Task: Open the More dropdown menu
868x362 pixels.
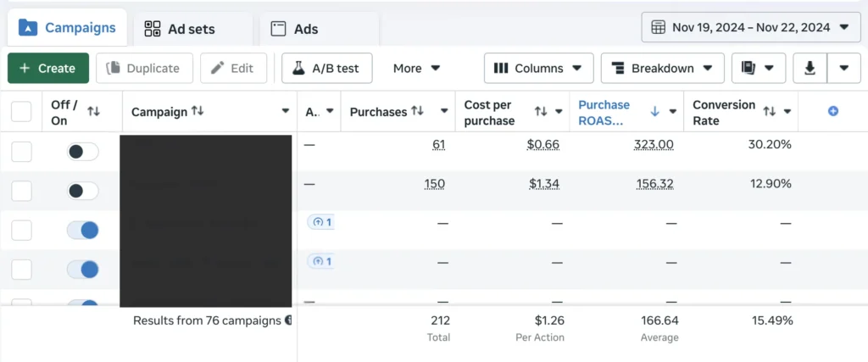Action: point(417,68)
